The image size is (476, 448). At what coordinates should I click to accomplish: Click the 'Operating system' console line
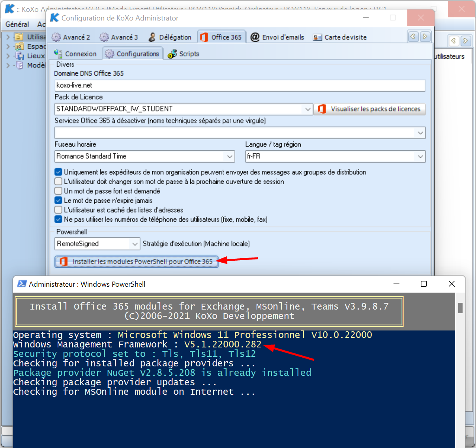(x=193, y=335)
